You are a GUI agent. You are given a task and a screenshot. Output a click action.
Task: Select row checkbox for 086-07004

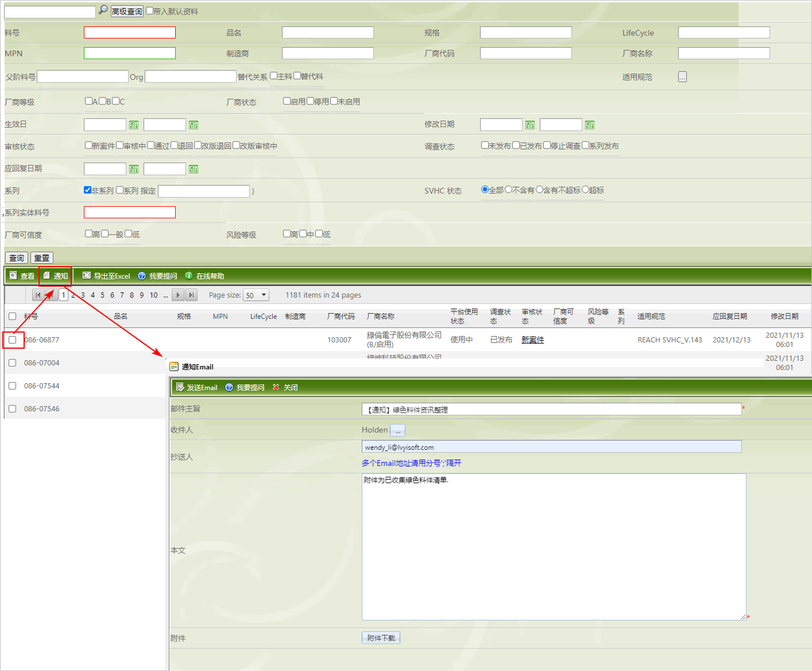coord(12,363)
